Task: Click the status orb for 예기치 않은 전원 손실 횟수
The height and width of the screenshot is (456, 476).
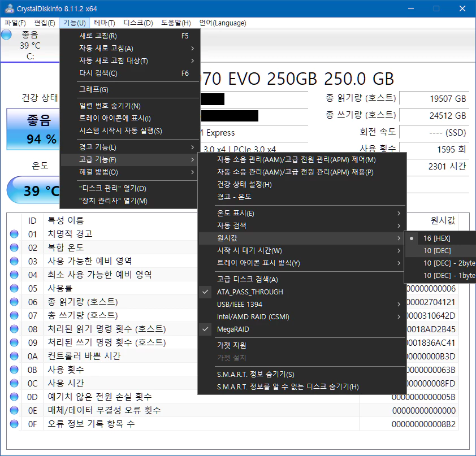Action: point(14,397)
